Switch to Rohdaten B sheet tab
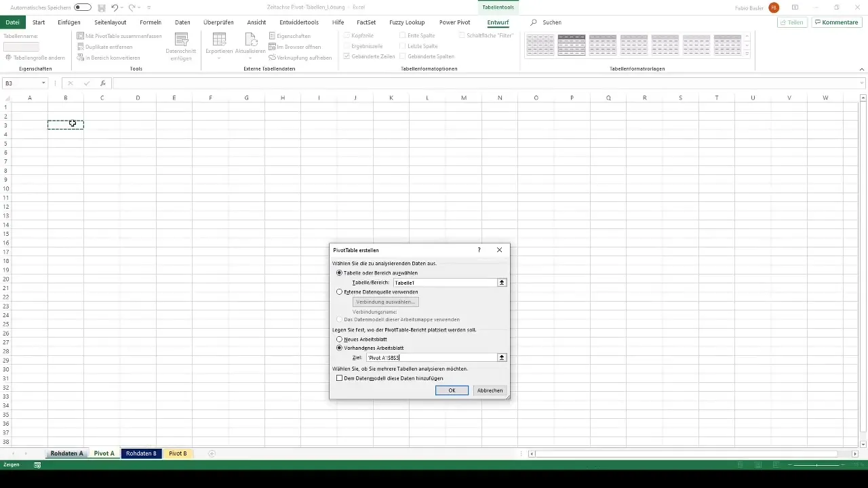 coord(141,453)
